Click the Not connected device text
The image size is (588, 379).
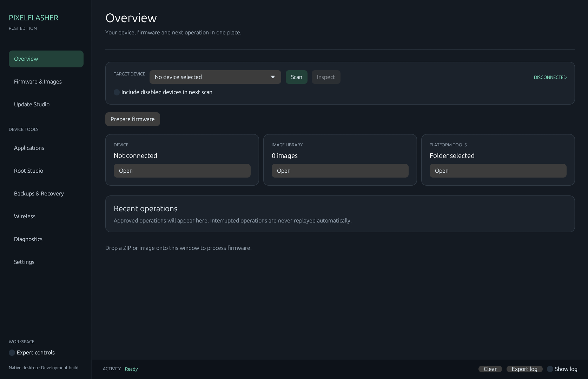pos(136,156)
